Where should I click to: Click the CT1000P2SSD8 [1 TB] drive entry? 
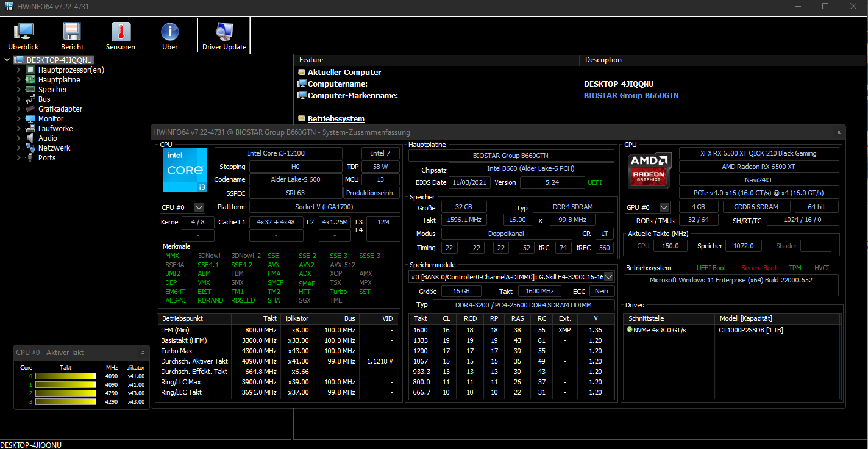[751, 330]
